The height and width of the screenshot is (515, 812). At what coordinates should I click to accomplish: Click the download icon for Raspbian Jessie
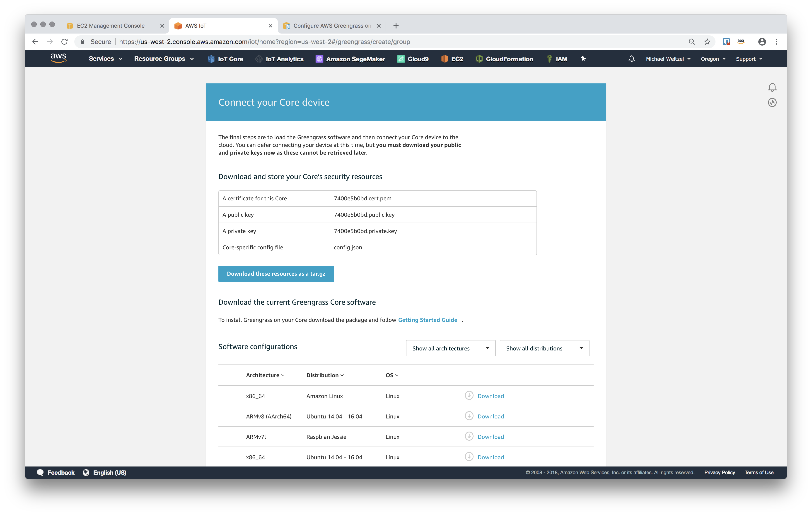[x=469, y=436]
